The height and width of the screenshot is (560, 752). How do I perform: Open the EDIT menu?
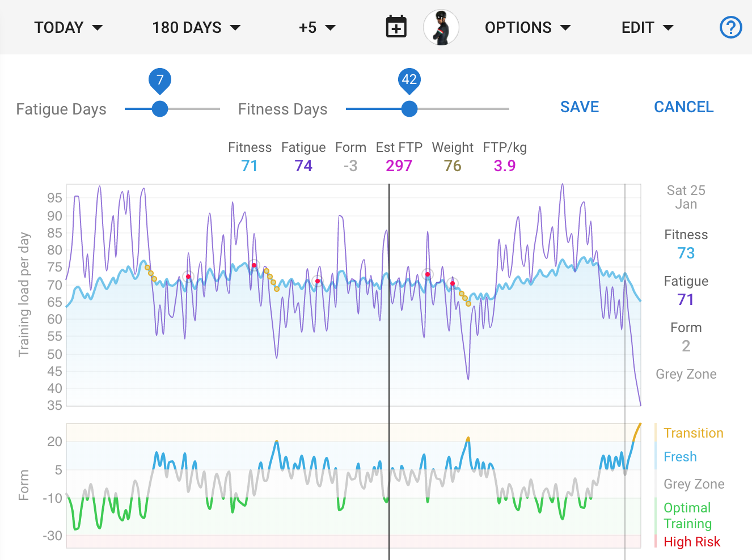pos(647,27)
